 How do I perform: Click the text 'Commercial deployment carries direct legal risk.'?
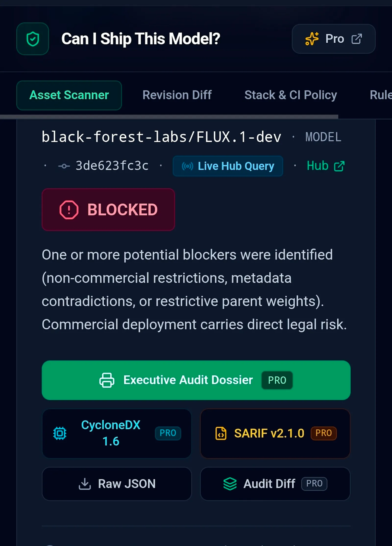click(x=194, y=324)
